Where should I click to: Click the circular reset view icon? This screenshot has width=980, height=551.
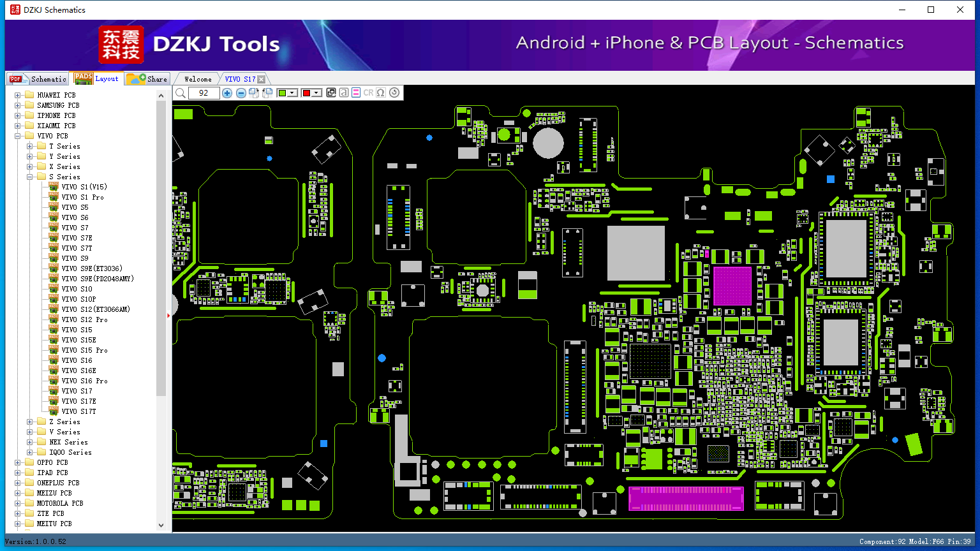(x=394, y=93)
